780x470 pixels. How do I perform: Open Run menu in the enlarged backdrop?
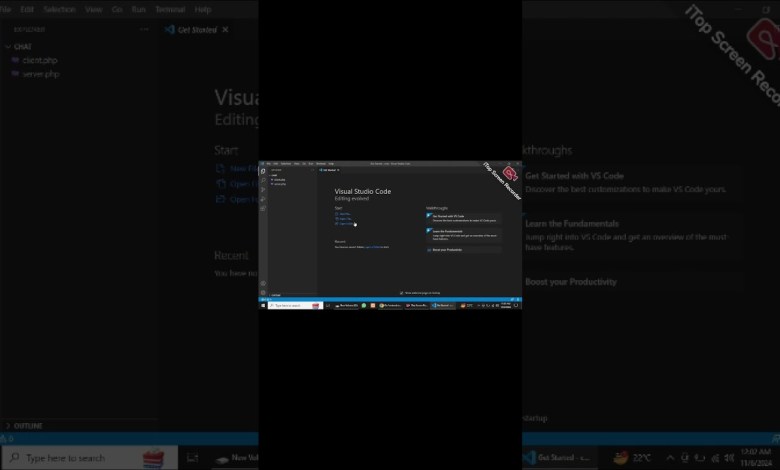click(x=138, y=9)
